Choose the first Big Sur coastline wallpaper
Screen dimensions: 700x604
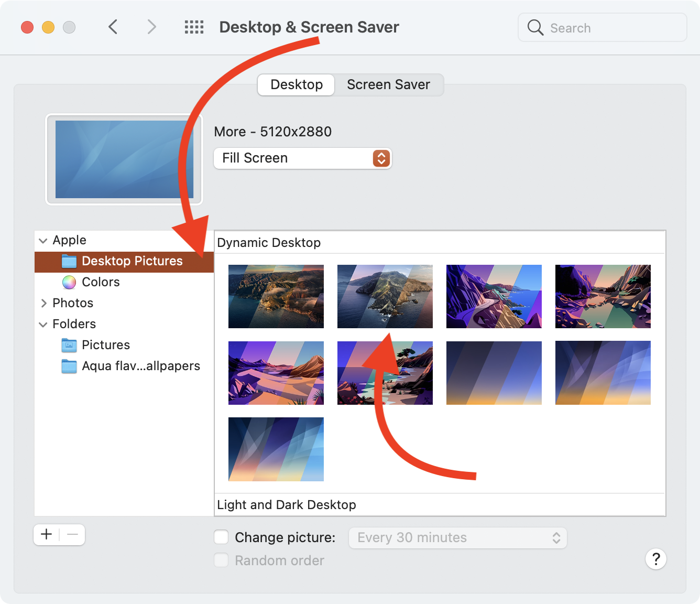click(276, 296)
